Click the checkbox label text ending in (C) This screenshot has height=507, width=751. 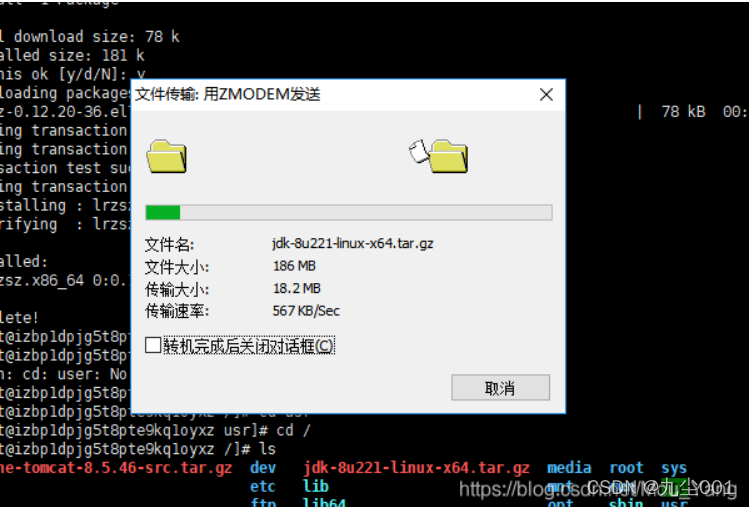pos(249,346)
